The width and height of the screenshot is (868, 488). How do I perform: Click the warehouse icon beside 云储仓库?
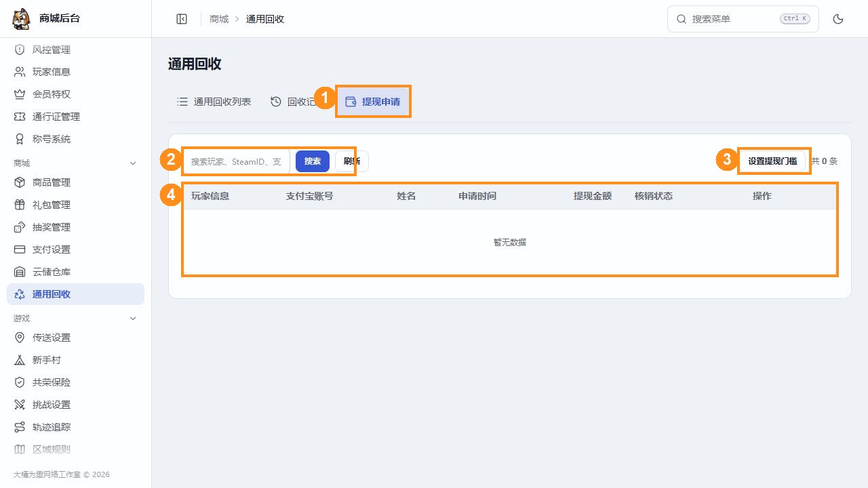(x=20, y=272)
